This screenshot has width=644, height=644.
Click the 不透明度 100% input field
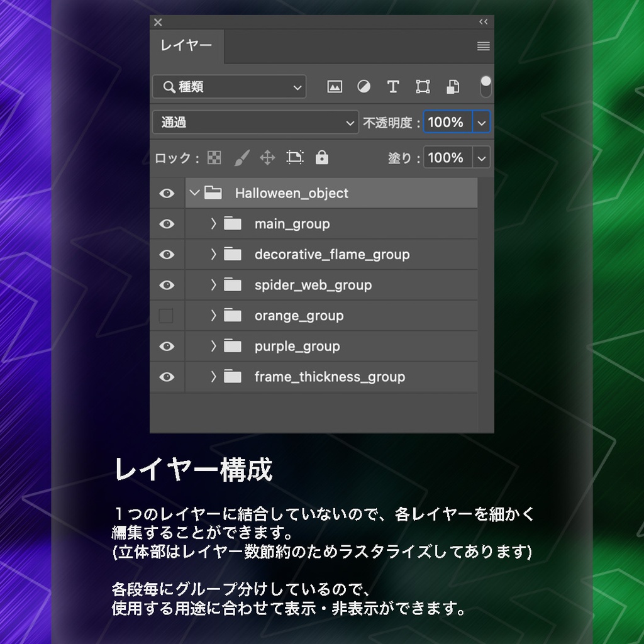click(x=448, y=121)
